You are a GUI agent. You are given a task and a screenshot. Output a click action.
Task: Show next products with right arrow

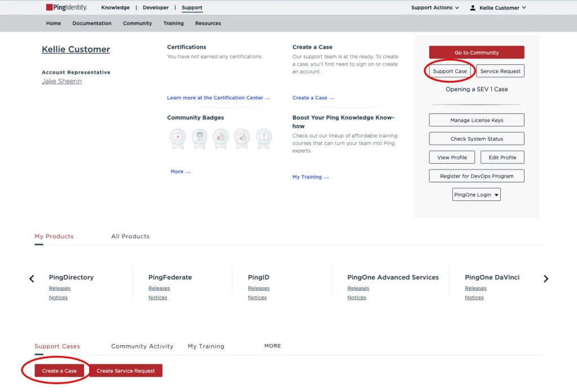(545, 279)
